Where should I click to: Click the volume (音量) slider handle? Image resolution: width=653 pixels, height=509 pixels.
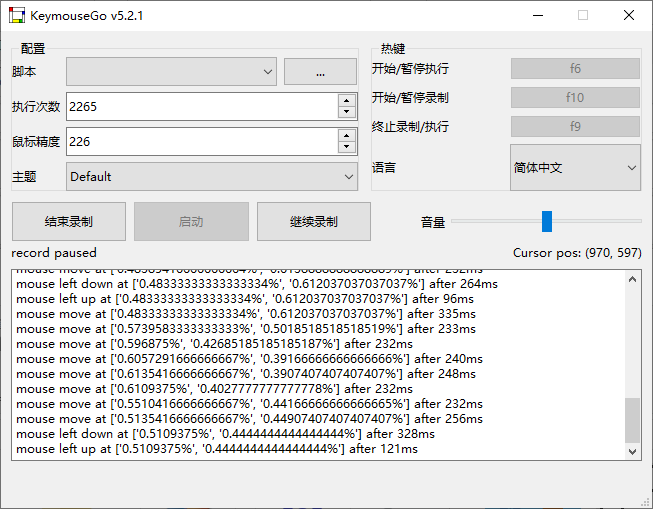click(547, 221)
